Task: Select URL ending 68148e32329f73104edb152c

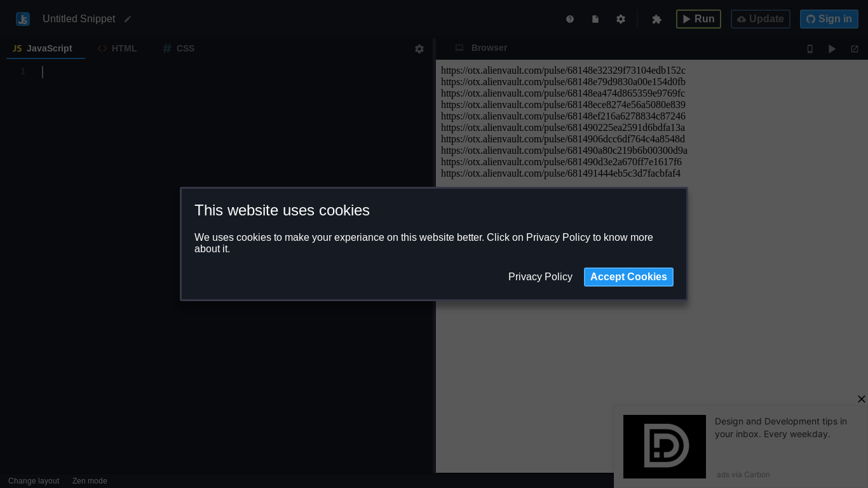Action: point(563,71)
